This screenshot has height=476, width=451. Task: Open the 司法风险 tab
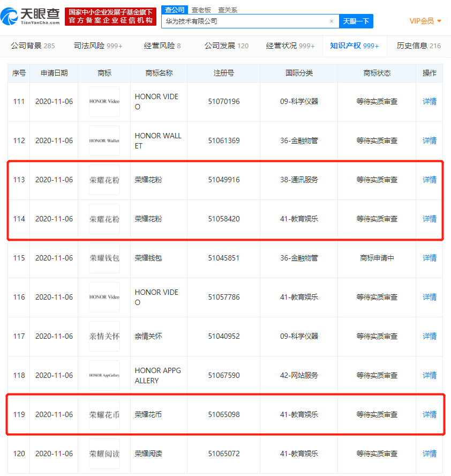tap(98, 46)
